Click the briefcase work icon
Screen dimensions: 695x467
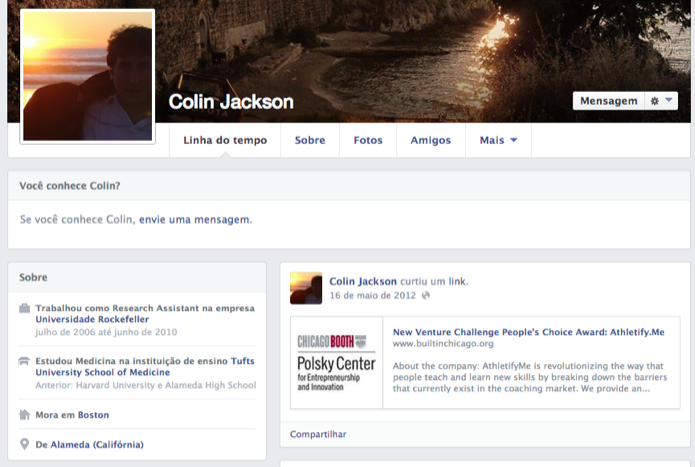pos(24,308)
